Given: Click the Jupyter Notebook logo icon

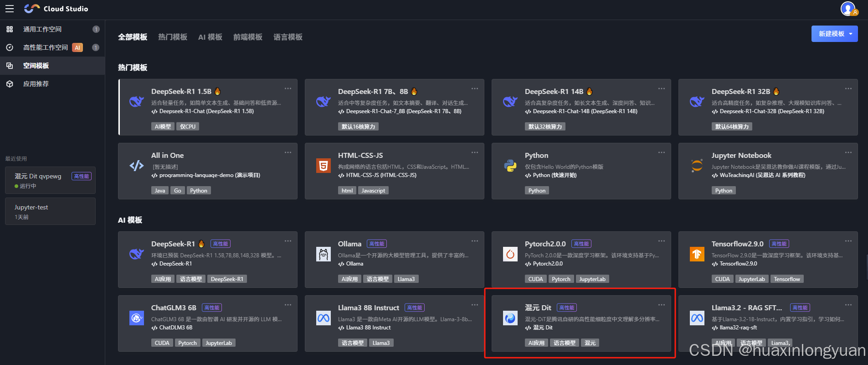Looking at the screenshot, I should [x=697, y=165].
